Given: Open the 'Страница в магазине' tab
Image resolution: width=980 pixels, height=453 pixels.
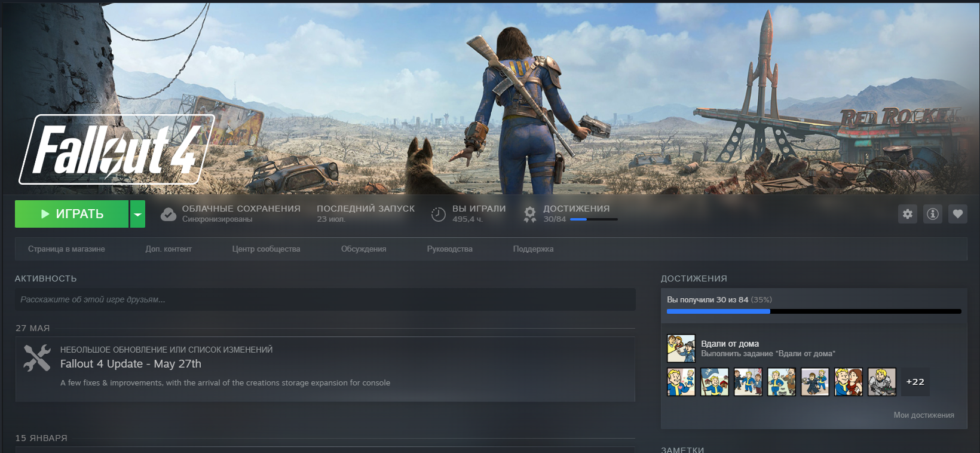Looking at the screenshot, I should (x=66, y=249).
